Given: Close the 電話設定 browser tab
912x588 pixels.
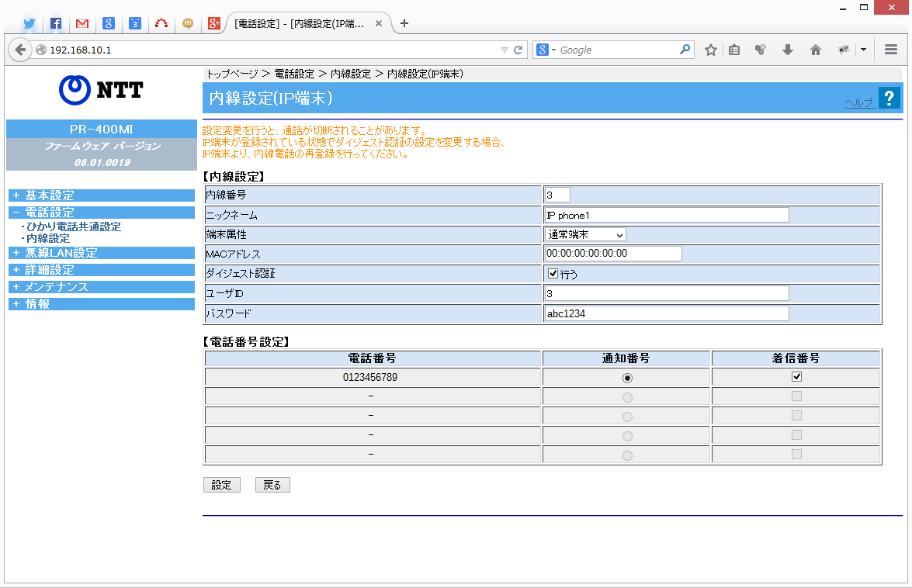Looking at the screenshot, I should [379, 23].
